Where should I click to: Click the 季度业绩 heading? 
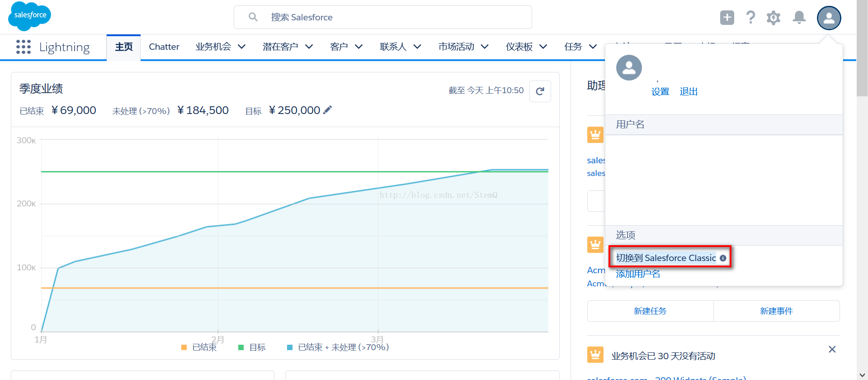(41, 89)
